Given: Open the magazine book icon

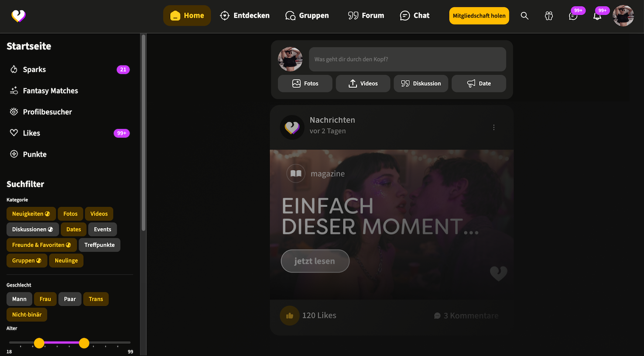Looking at the screenshot, I should click(x=296, y=173).
